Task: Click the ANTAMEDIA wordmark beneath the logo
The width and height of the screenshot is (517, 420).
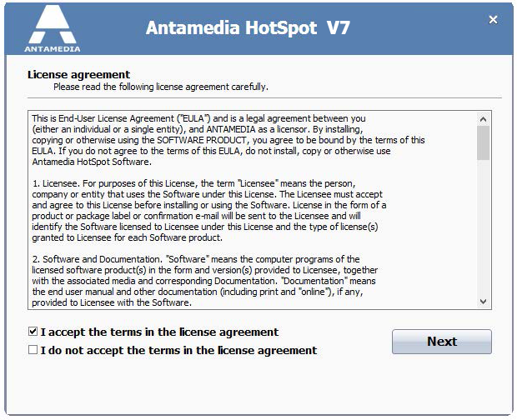Action: [x=53, y=49]
